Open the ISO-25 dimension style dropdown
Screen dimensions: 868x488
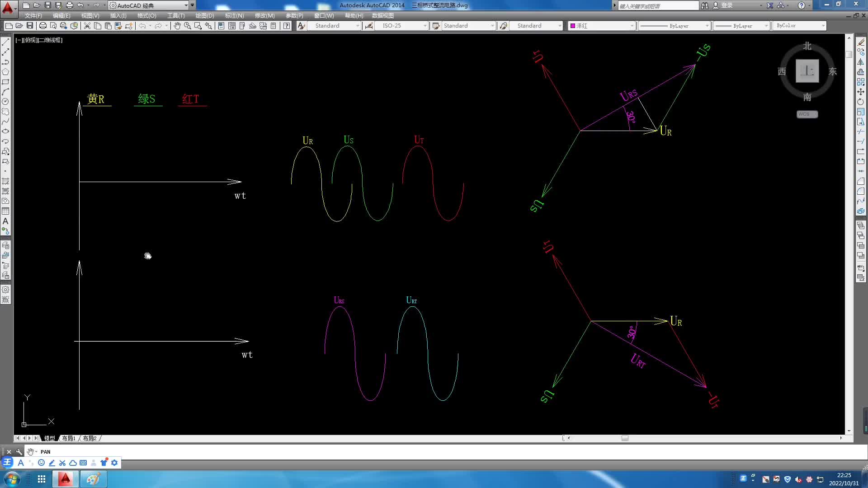401,26
